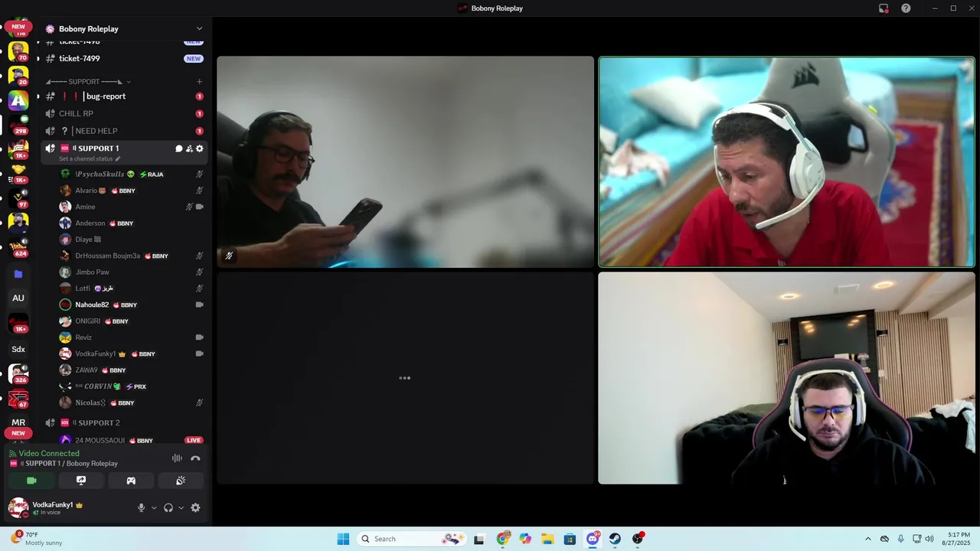This screenshot has height=551, width=980.
Task: Expand input device options next to microphone
Action: tap(154, 507)
